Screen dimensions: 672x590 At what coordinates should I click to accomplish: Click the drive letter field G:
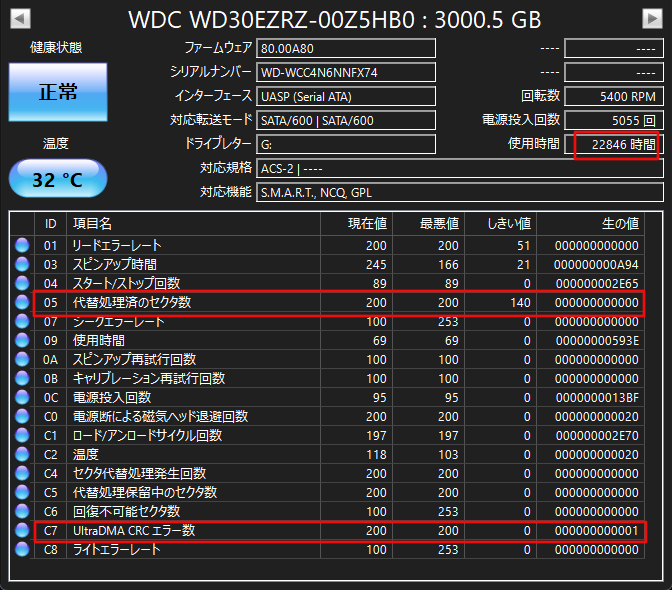click(346, 144)
